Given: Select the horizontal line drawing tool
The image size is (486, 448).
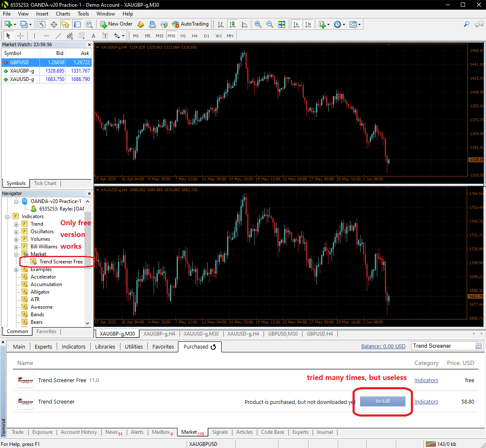Looking at the screenshot, I should coord(46,36).
